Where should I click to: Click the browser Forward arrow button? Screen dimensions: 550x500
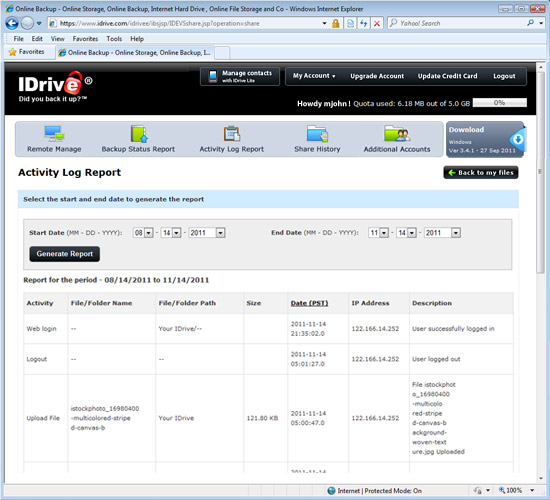[27, 24]
